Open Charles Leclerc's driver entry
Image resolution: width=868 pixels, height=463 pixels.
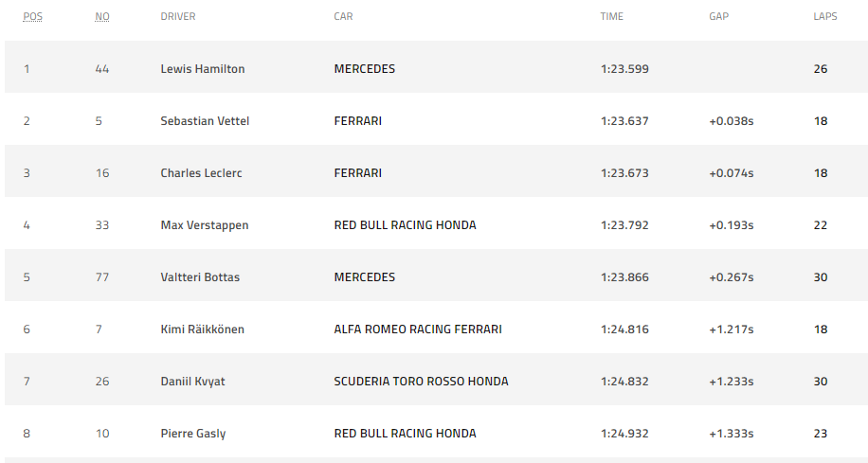[200, 173]
